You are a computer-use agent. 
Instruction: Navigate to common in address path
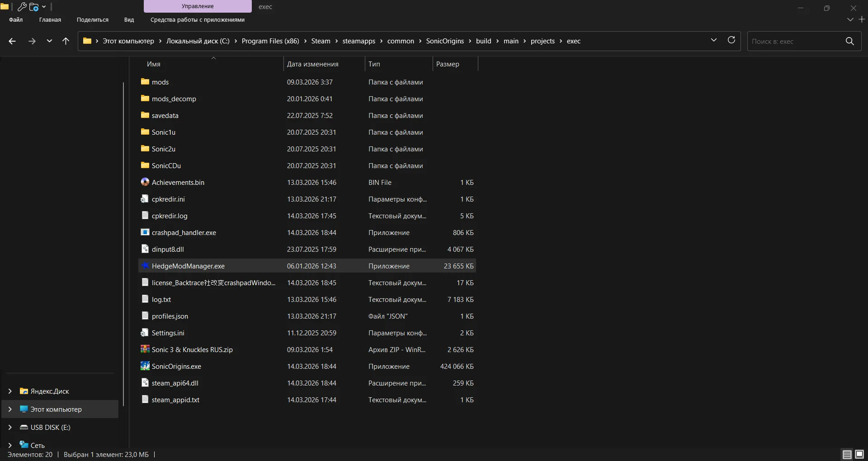coord(401,41)
